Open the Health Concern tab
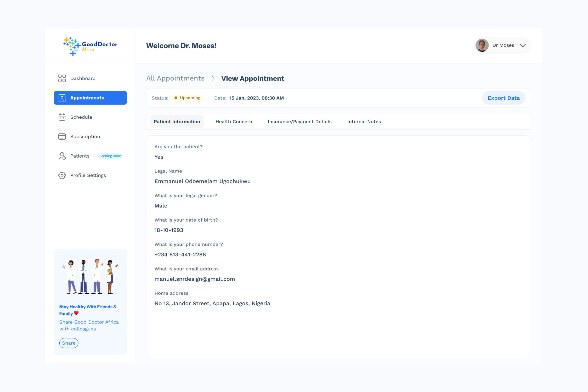 234,122
